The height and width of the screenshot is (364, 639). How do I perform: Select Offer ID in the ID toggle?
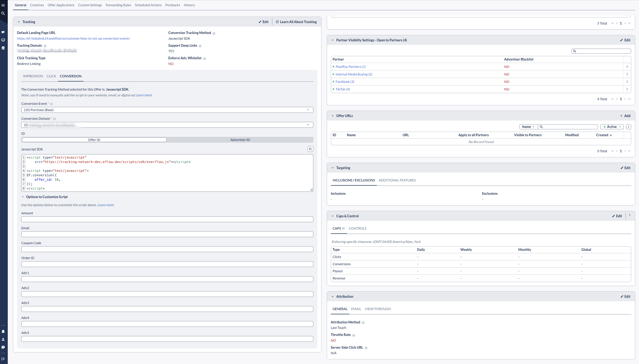(94, 140)
